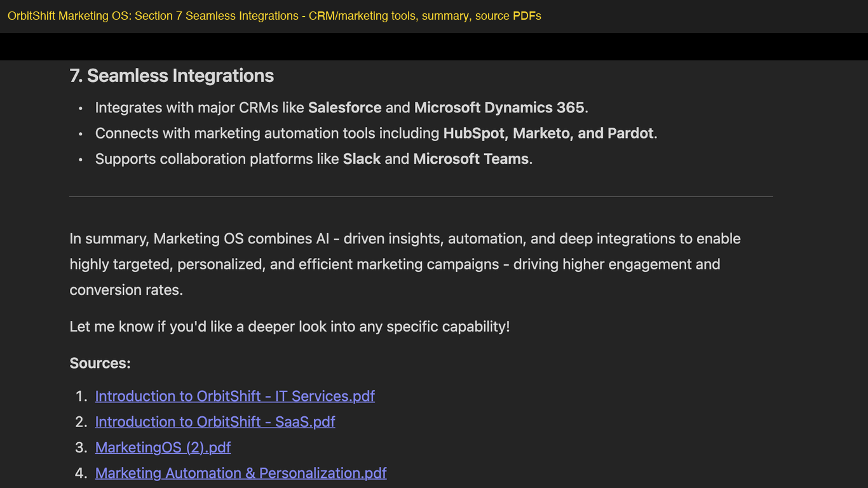Screen dimensions: 868x488
Task: Click the horizontal divider below the integrations list
Action: 421,196
